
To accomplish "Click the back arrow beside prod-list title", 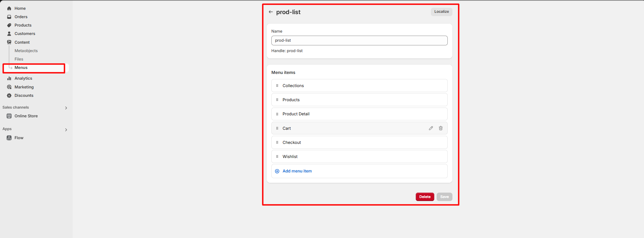I will pyautogui.click(x=271, y=12).
